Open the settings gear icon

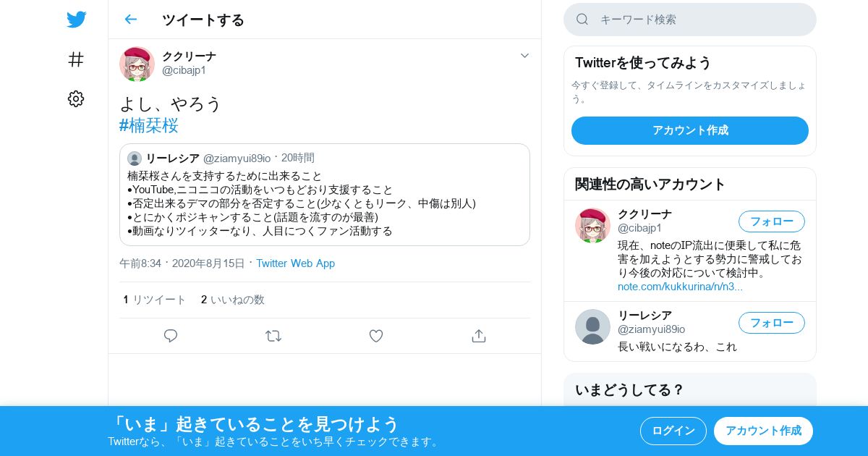76,99
